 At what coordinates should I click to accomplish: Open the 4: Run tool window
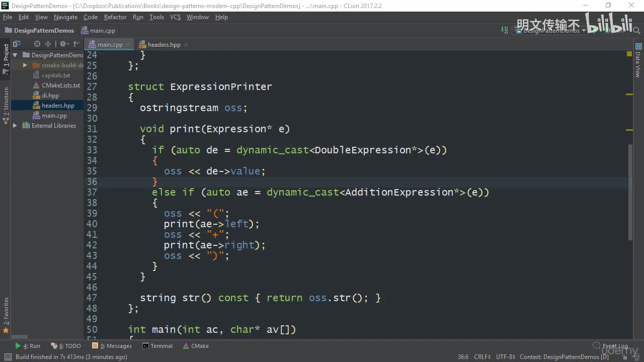[28, 346]
